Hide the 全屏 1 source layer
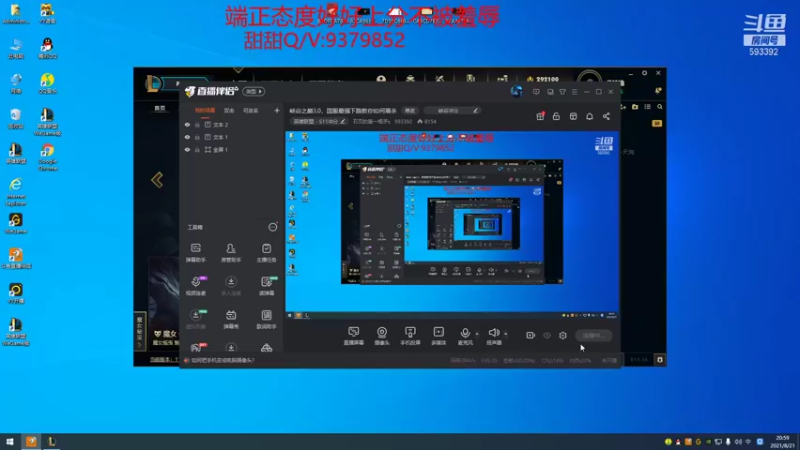This screenshot has width=800, height=450. click(187, 149)
